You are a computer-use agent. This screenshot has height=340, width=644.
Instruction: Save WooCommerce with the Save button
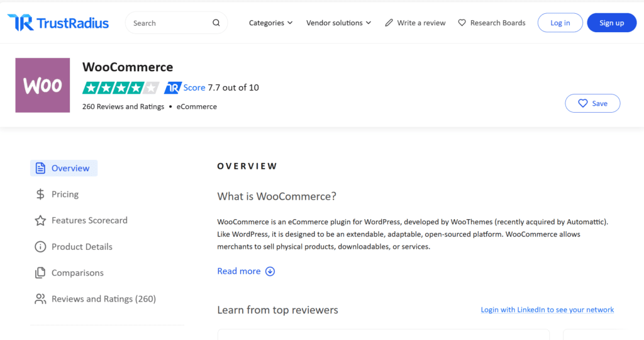coord(592,103)
